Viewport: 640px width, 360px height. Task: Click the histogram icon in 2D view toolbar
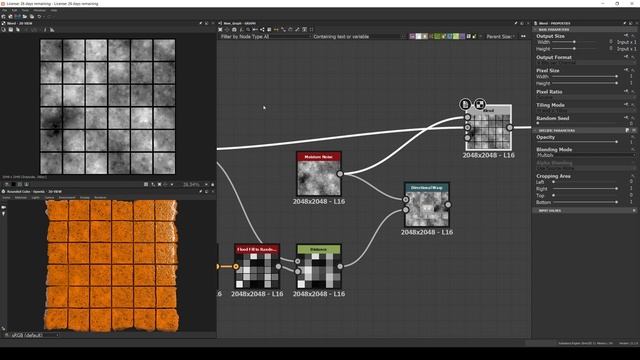click(x=52, y=30)
